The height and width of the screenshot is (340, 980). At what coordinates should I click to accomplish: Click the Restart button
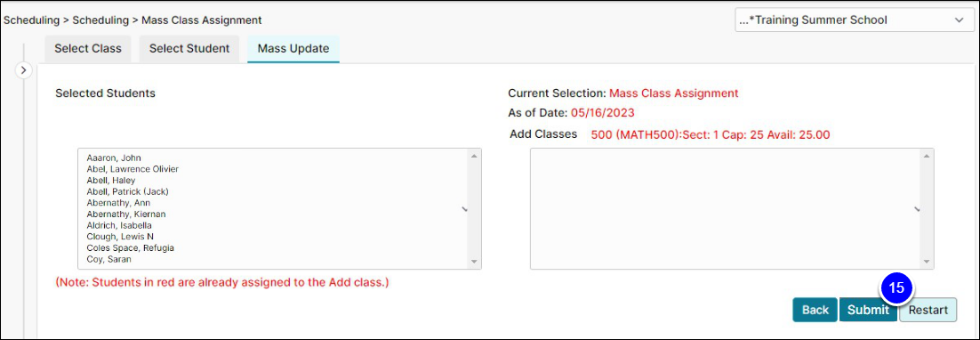(x=928, y=310)
